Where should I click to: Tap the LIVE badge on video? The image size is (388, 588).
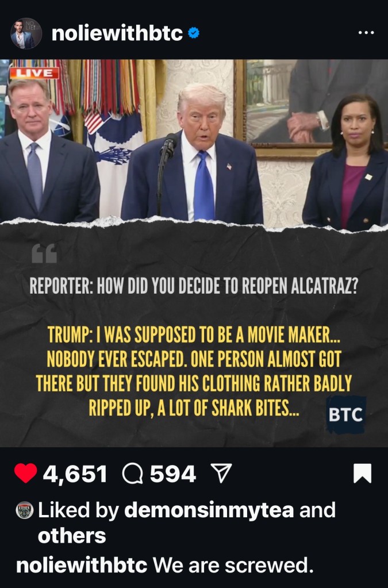point(34,73)
